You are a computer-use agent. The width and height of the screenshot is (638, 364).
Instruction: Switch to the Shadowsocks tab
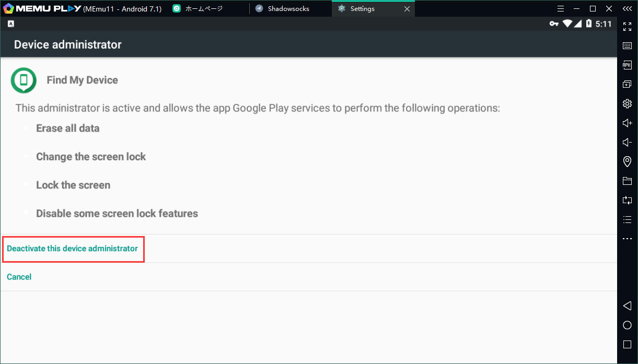(x=288, y=9)
